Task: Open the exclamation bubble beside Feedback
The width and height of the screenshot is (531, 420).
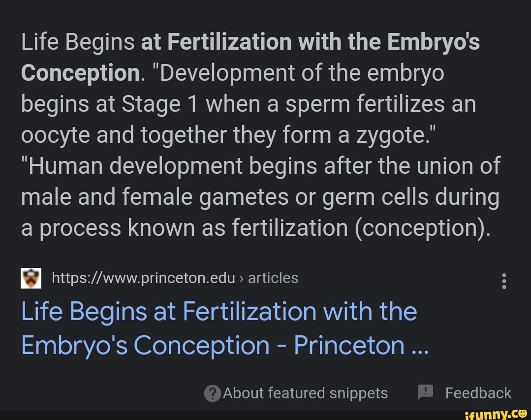Action: [424, 392]
